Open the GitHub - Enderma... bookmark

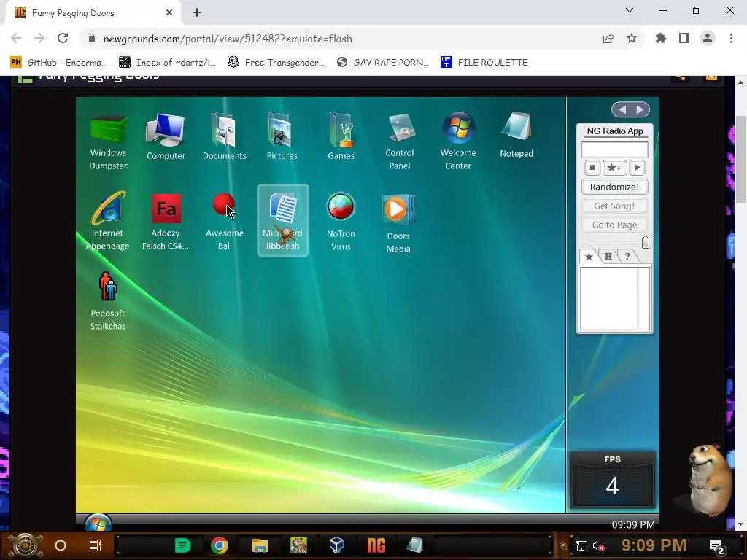click(58, 63)
